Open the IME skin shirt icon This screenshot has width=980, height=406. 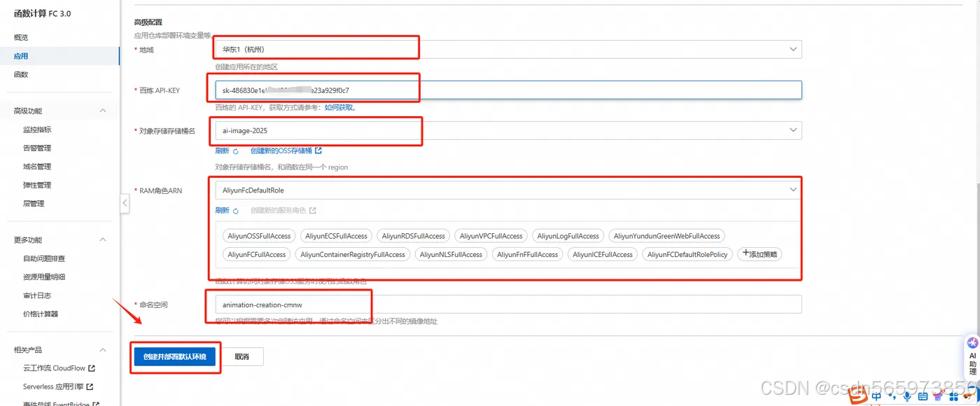point(939,397)
